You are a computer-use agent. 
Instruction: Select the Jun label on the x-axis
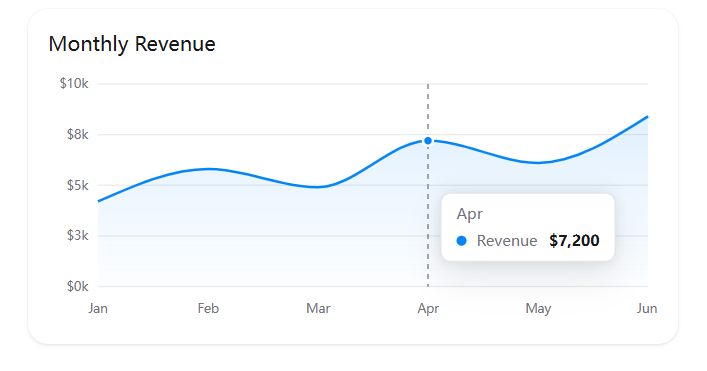coord(647,308)
